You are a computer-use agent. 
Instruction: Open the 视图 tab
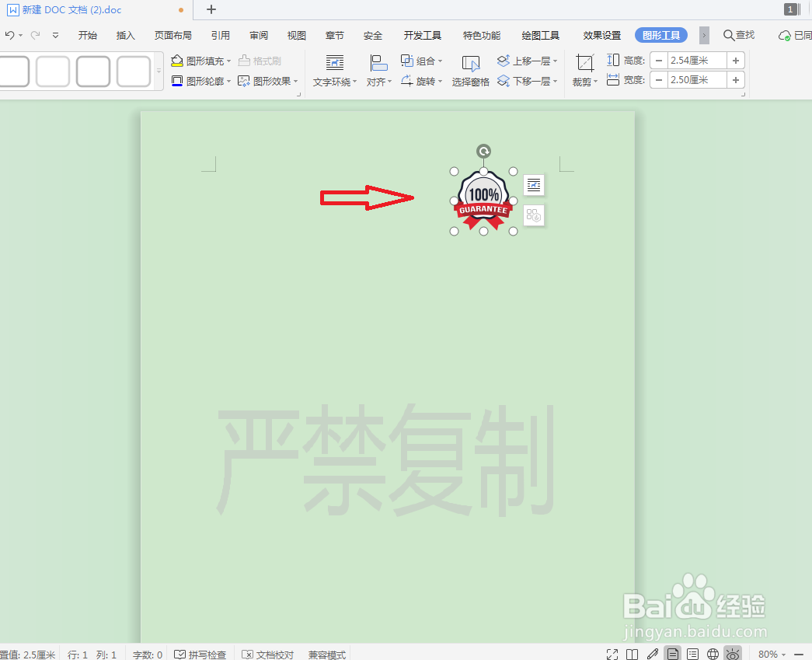pyautogui.click(x=297, y=35)
